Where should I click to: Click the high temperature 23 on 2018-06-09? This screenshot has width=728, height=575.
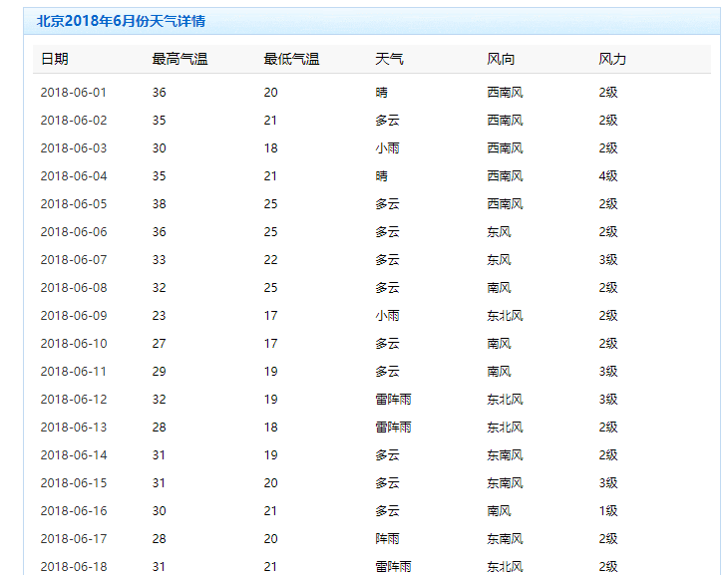point(159,316)
